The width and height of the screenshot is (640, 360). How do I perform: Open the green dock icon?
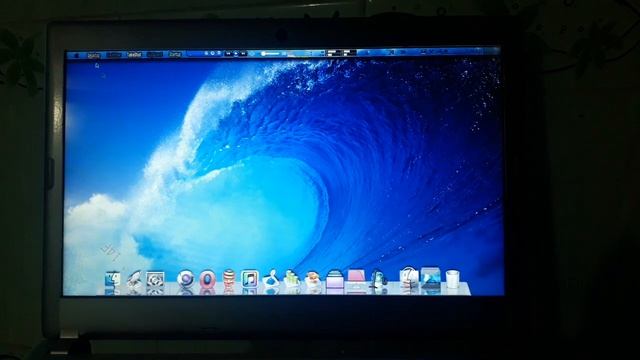pyautogui.click(x=291, y=280)
